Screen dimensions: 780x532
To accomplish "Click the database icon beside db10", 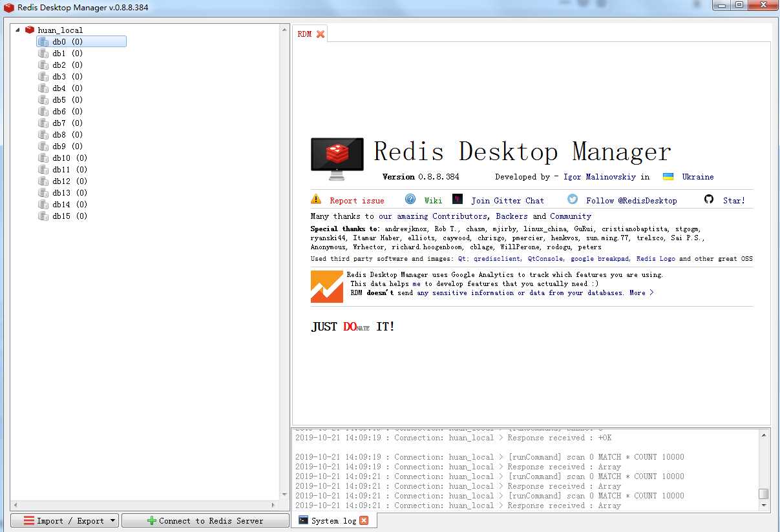I will click(x=43, y=158).
